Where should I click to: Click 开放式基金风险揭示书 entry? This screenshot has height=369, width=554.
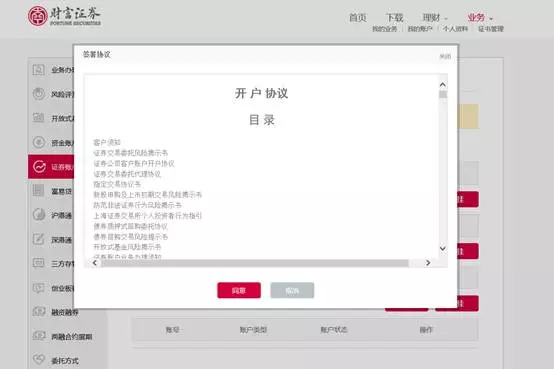point(127,247)
